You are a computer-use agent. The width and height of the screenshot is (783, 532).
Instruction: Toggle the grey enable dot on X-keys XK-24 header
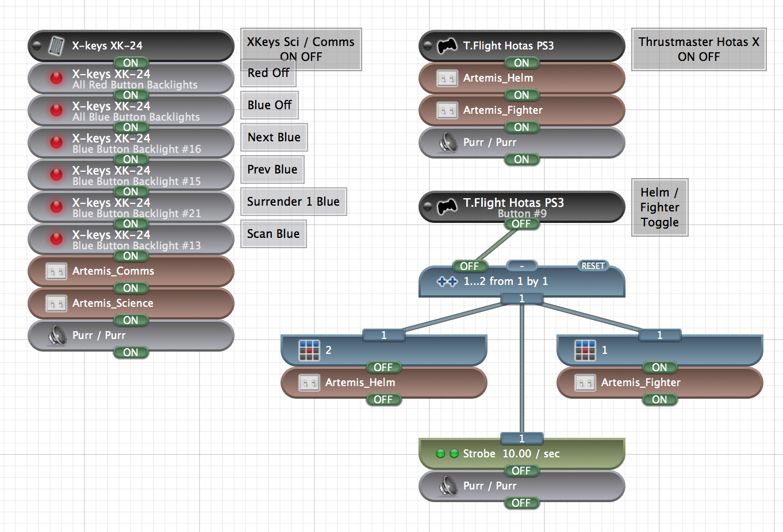tap(37, 45)
